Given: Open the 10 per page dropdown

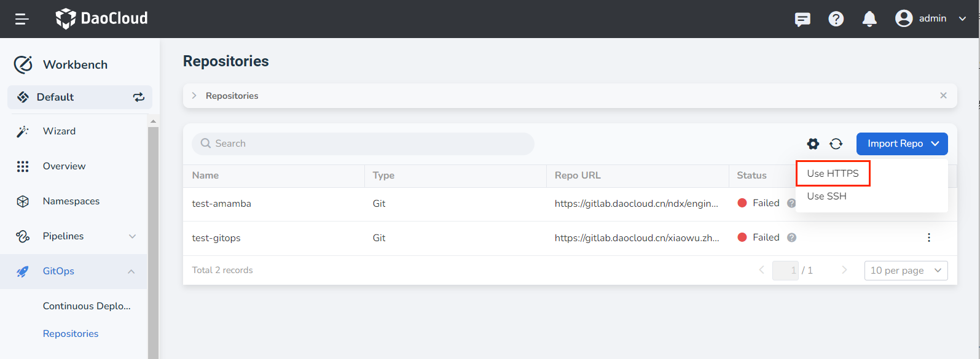Looking at the screenshot, I should (x=906, y=271).
